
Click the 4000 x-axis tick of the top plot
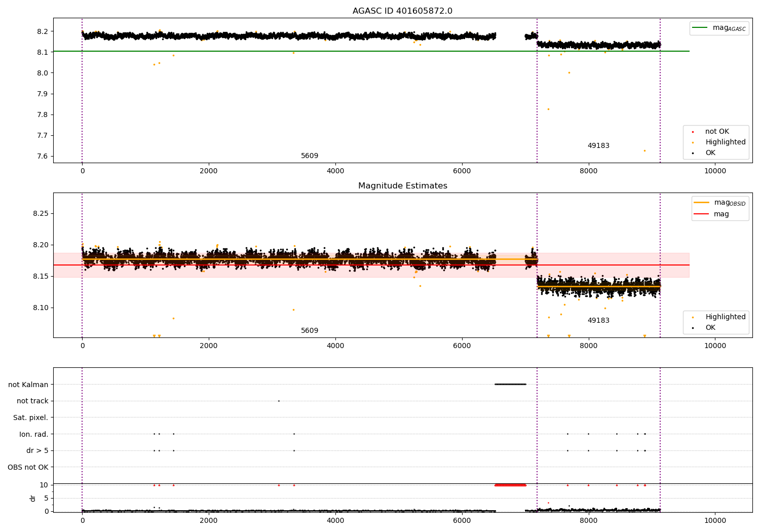(335, 171)
